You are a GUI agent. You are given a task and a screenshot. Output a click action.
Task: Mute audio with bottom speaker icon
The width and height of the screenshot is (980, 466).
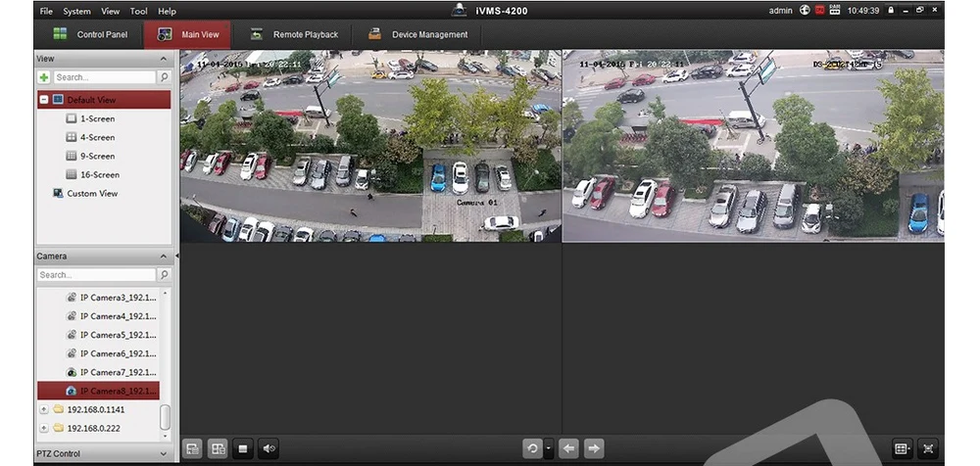pyautogui.click(x=269, y=448)
